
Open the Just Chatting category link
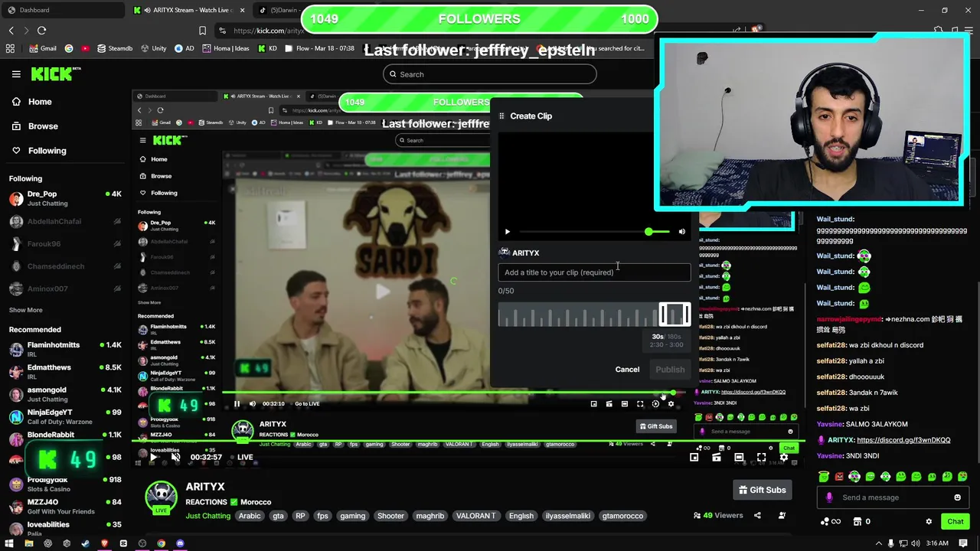pyautogui.click(x=208, y=516)
